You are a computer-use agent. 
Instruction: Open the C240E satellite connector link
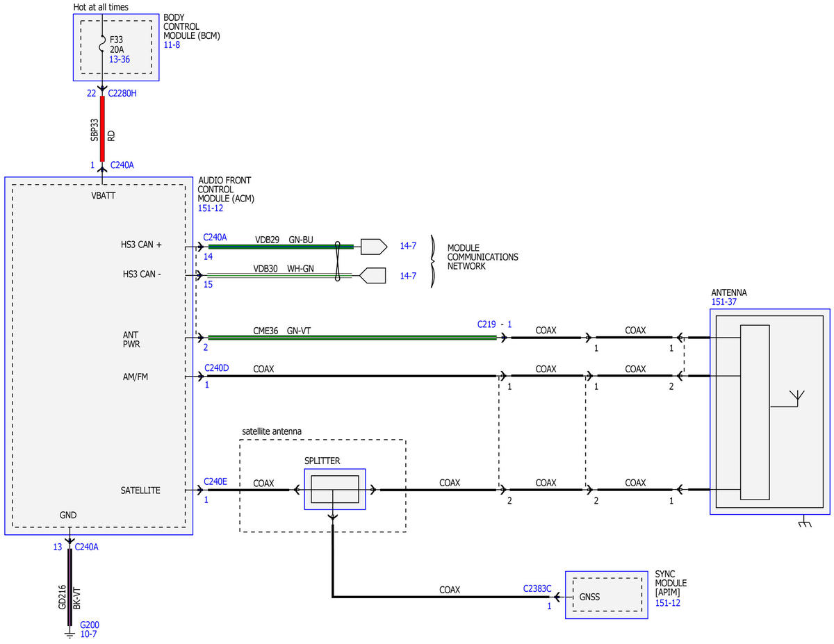(215, 481)
